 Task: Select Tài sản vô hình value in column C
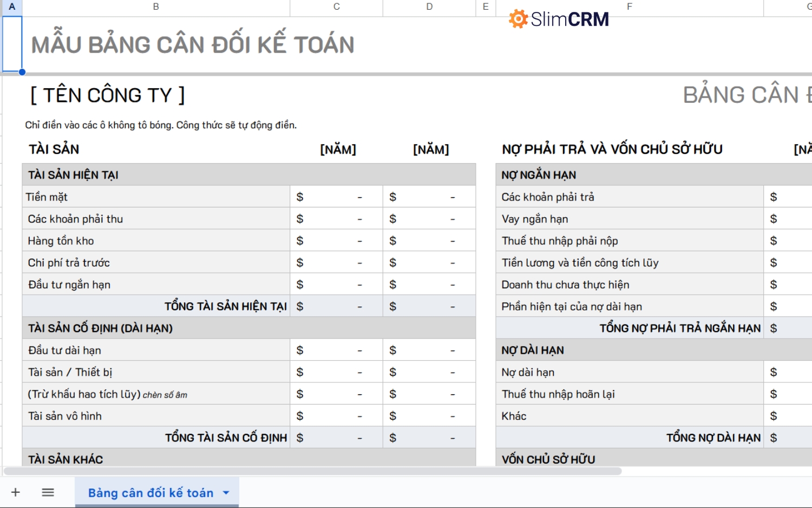336,416
